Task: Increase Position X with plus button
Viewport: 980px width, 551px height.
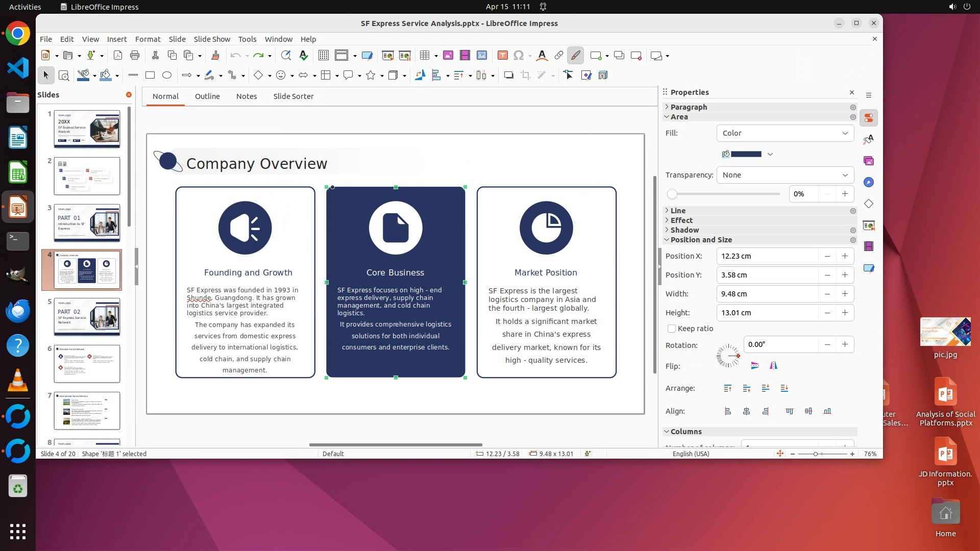Action: tap(845, 256)
